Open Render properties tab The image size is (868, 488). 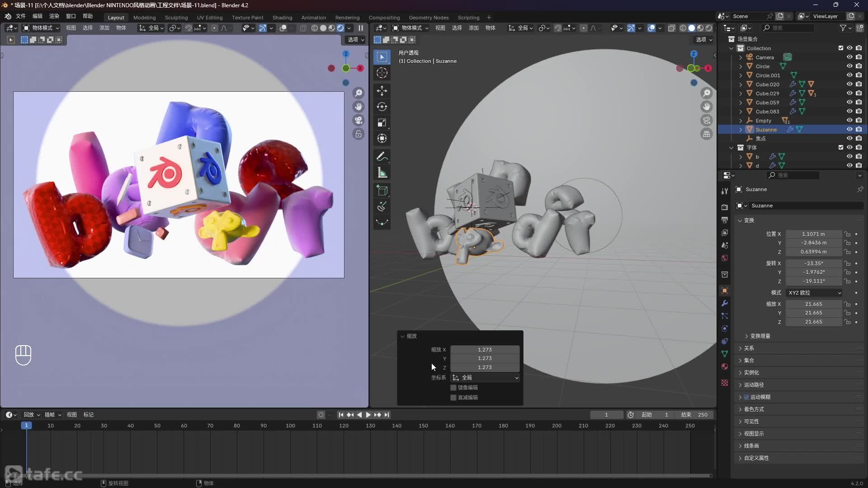[x=725, y=207]
